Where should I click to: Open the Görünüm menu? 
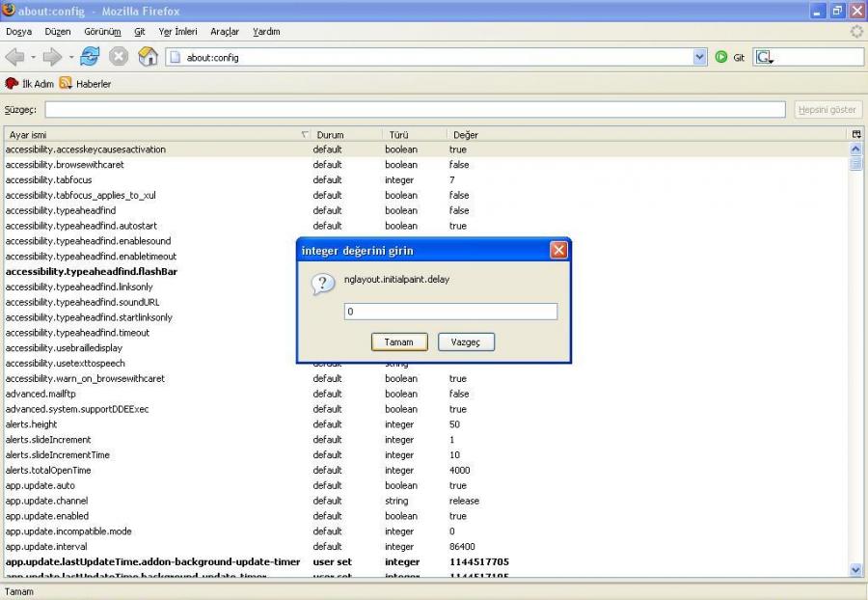click(x=102, y=32)
